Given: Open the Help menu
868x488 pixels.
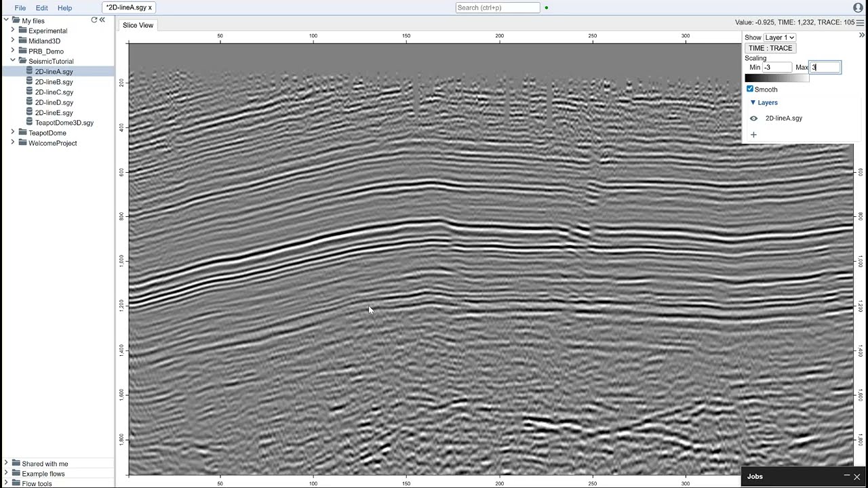Looking at the screenshot, I should [x=64, y=8].
